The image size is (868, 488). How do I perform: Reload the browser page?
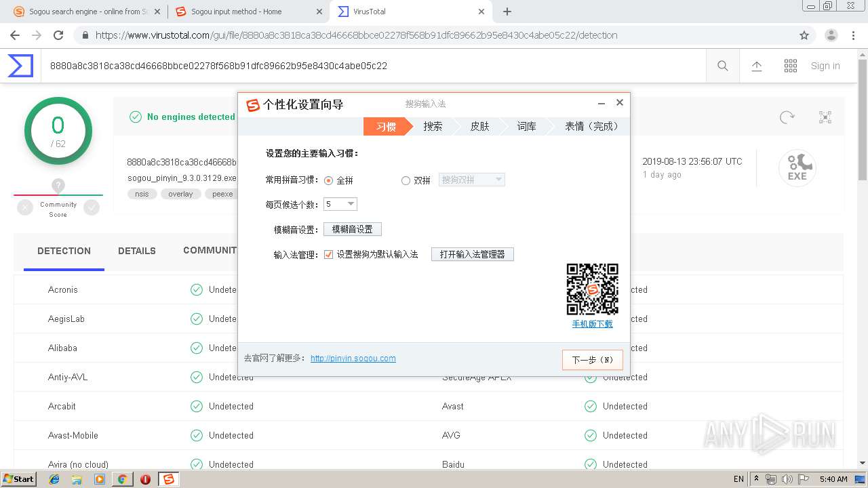point(58,35)
